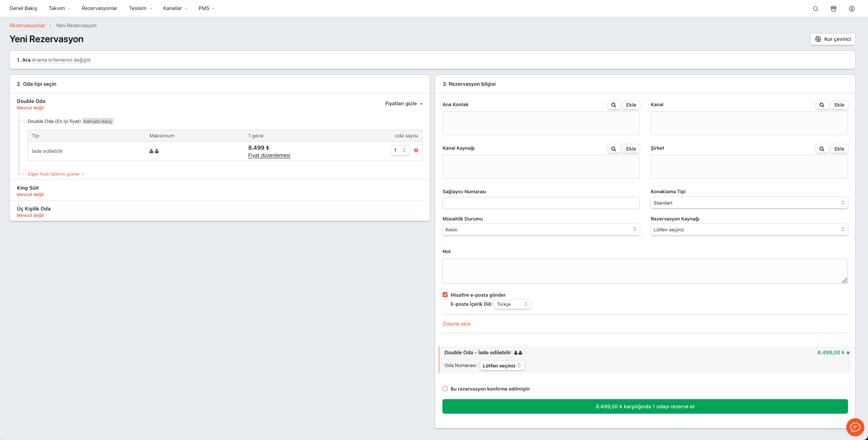Click the search icon beside Kanal Kaynağı
Screen dimensions: 868x440
click(x=613, y=149)
